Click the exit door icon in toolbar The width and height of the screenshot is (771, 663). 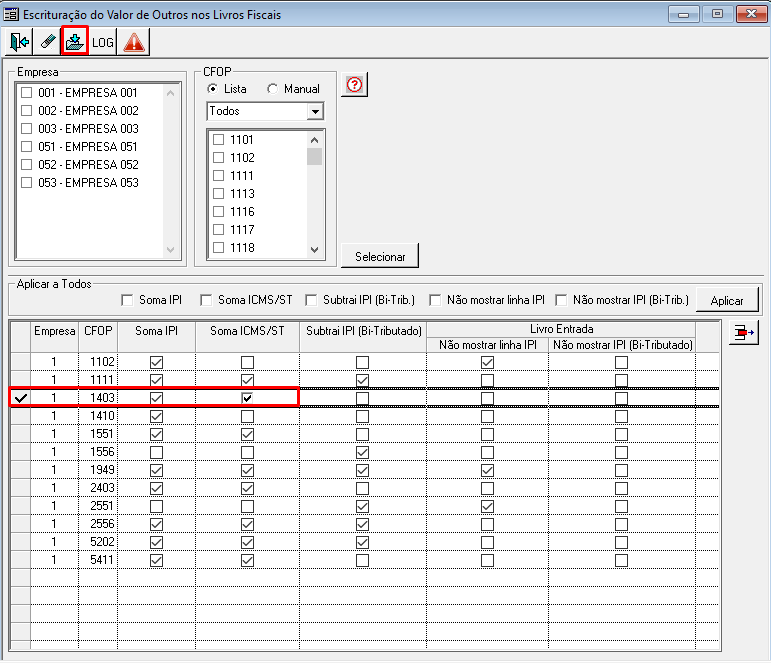pyautogui.click(x=19, y=42)
